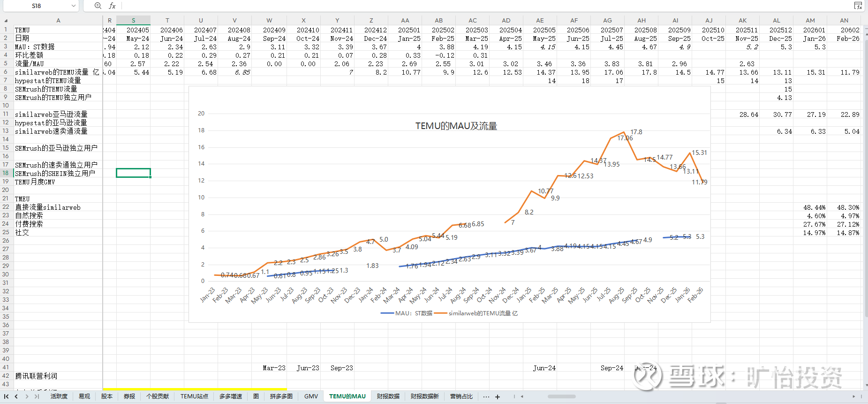Click the select-all corner triangle
This screenshot has width=868, height=404.
coord(6,21)
